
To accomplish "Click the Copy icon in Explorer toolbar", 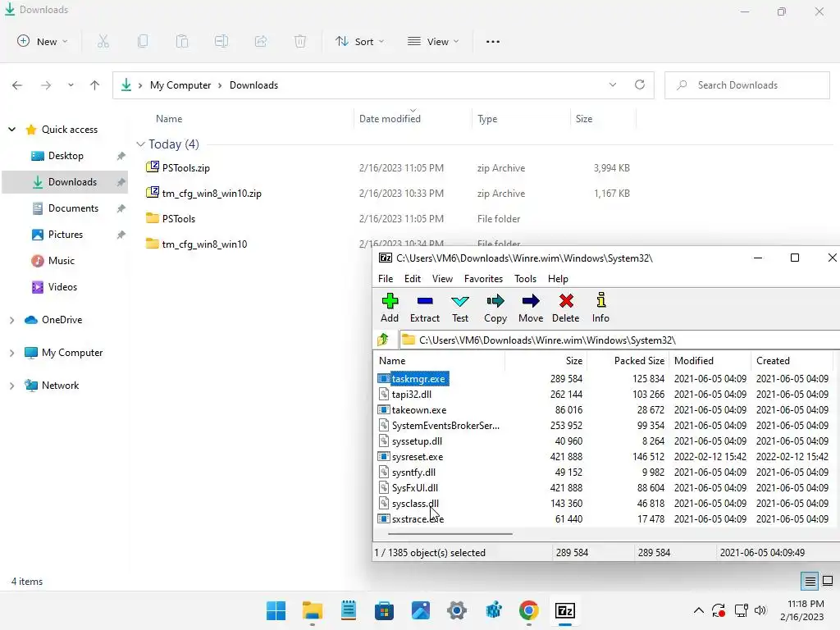I will (x=143, y=41).
